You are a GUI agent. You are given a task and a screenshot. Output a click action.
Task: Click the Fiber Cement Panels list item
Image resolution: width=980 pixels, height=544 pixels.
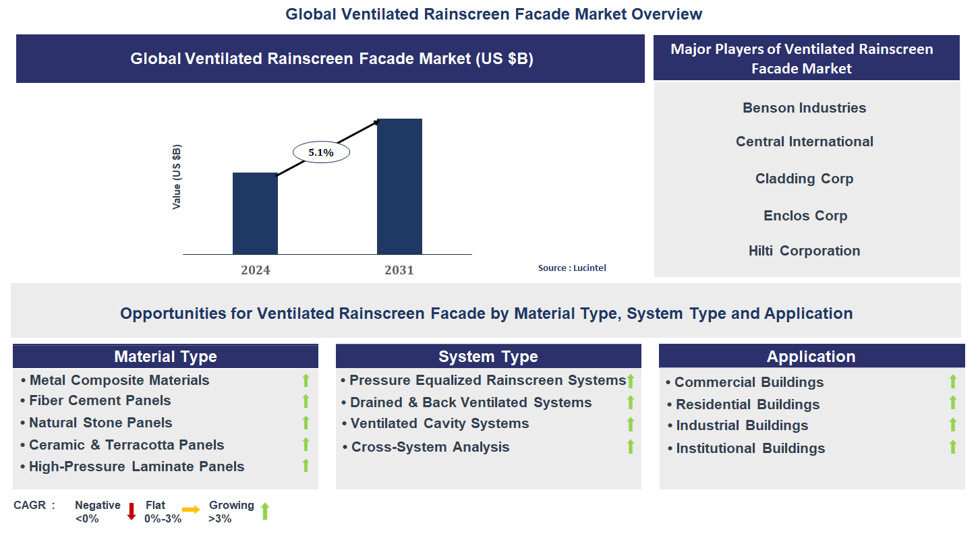100,400
